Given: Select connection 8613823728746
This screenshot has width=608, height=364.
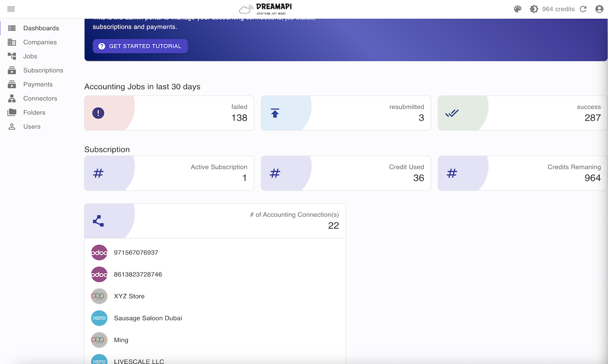Looking at the screenshot, I should [x=215, y=274].
